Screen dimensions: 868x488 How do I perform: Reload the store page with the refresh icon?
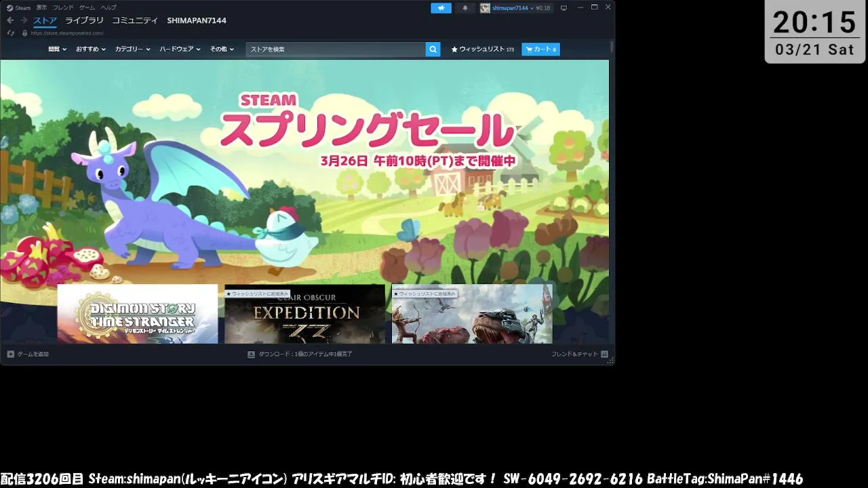[11, 33]
